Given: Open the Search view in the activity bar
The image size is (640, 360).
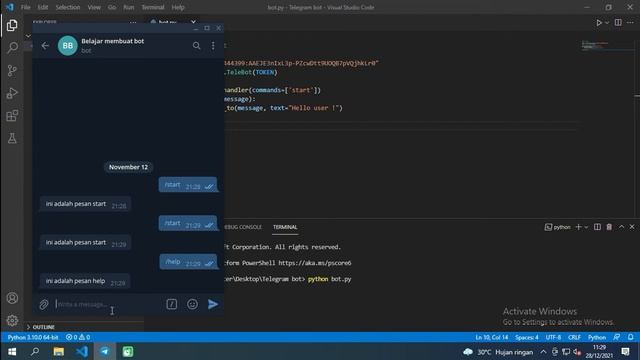Looking at the screenshot, I should click(x=12, y=48).
